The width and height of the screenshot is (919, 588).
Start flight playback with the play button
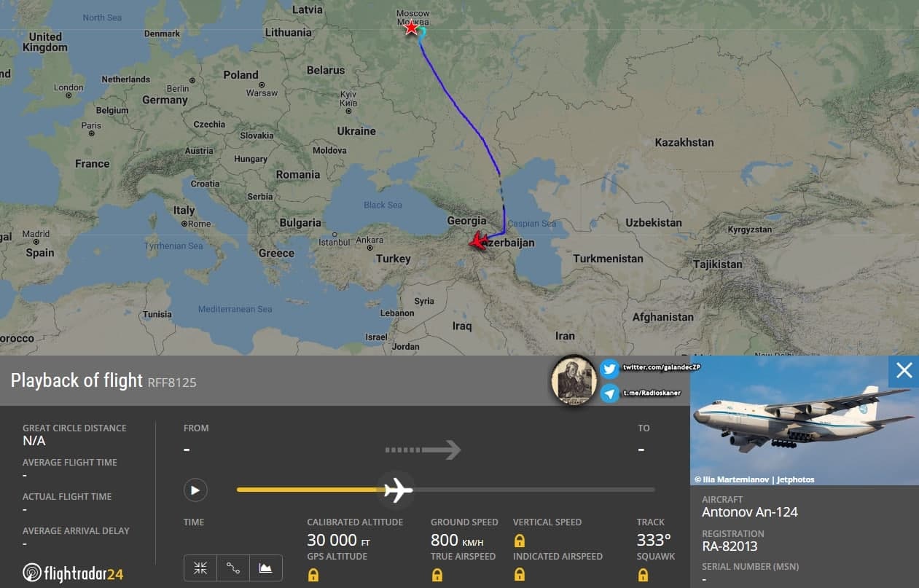[195, 490]
